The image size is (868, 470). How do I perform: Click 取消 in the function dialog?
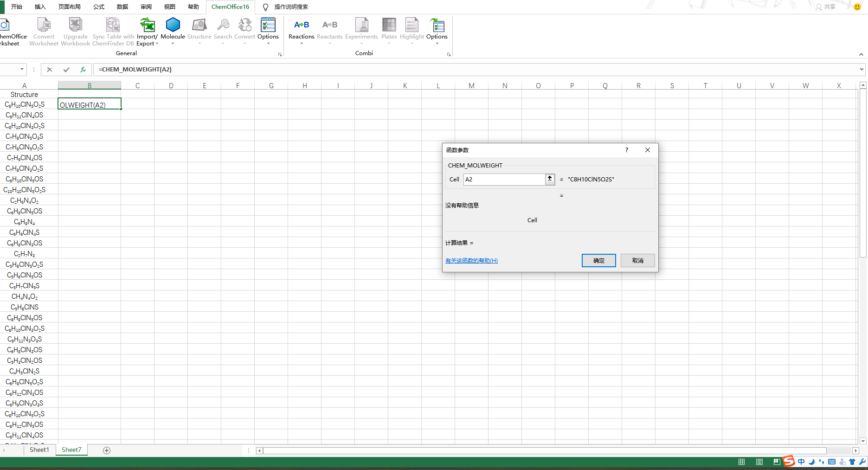point(638,261)
